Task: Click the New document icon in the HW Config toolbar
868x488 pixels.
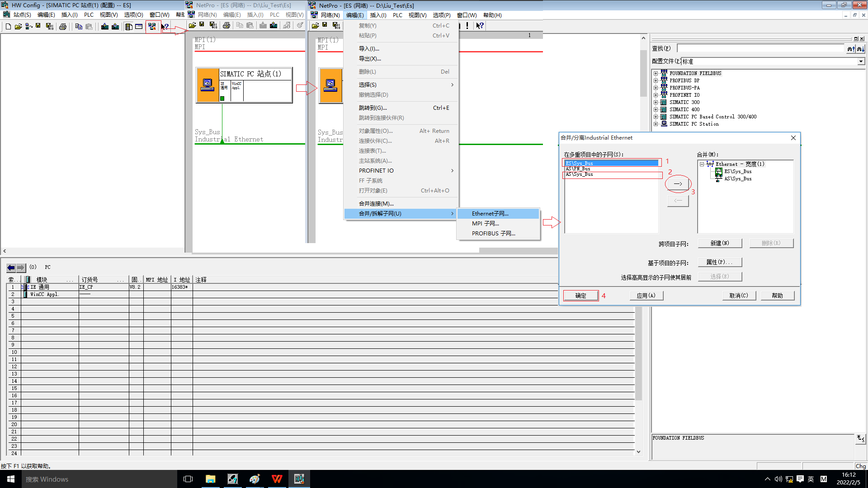Action: click(x=8, y=26)
